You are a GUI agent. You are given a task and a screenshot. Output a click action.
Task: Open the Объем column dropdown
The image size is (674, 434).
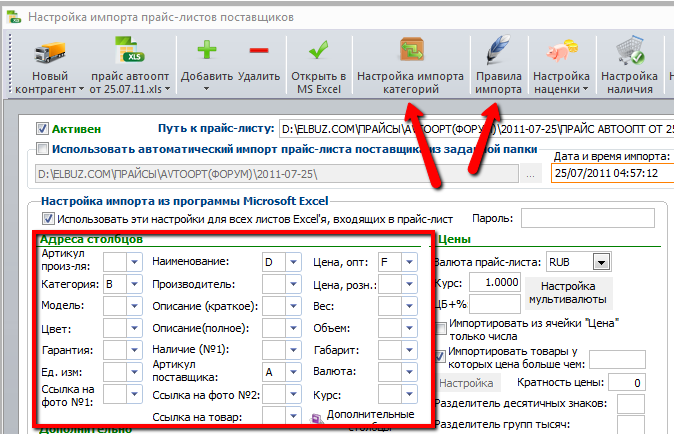click(409, 328)
